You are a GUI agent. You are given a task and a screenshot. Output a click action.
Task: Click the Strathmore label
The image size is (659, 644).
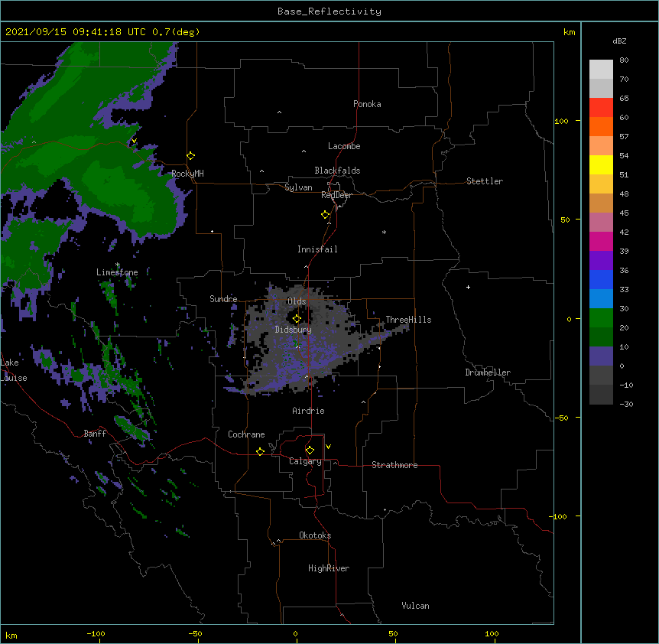394,465
